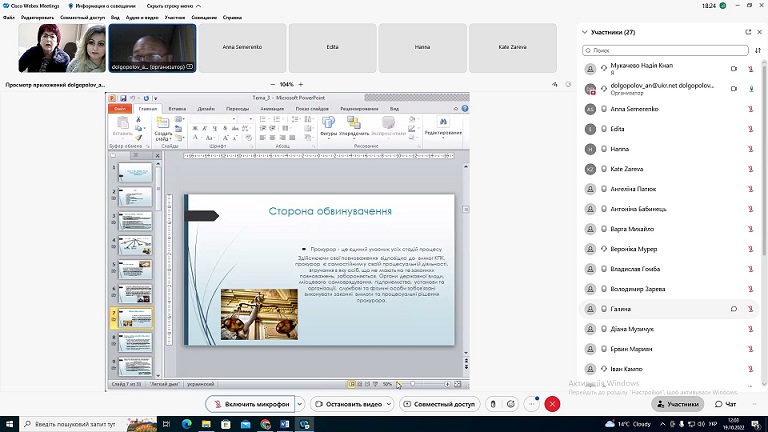Open File Explorer from the taskbar

click(206, 424)
